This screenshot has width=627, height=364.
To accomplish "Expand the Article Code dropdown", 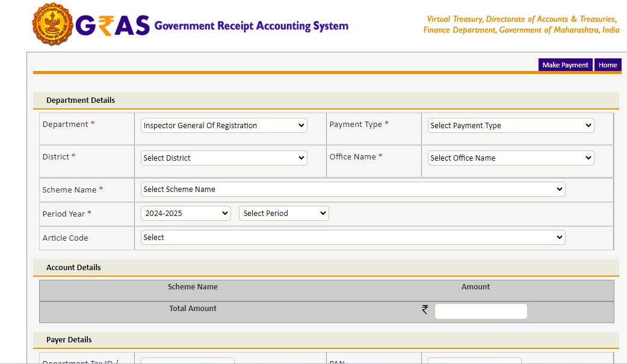I will click(x=353, y=238).
